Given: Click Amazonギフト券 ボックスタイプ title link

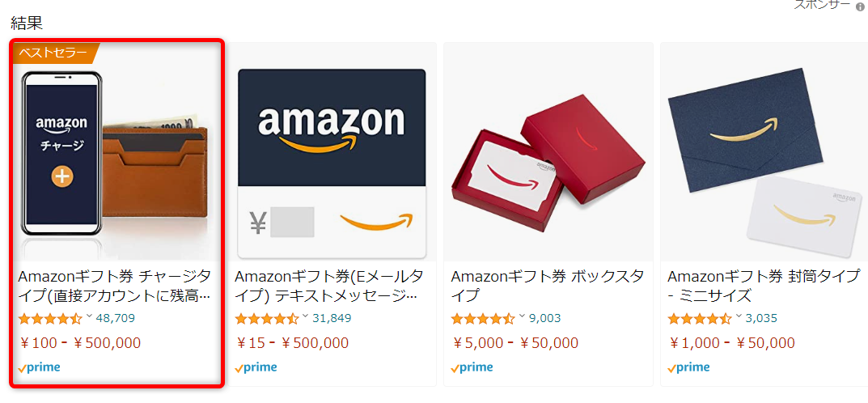Looking at the screenshot, I should pos(547,286).
